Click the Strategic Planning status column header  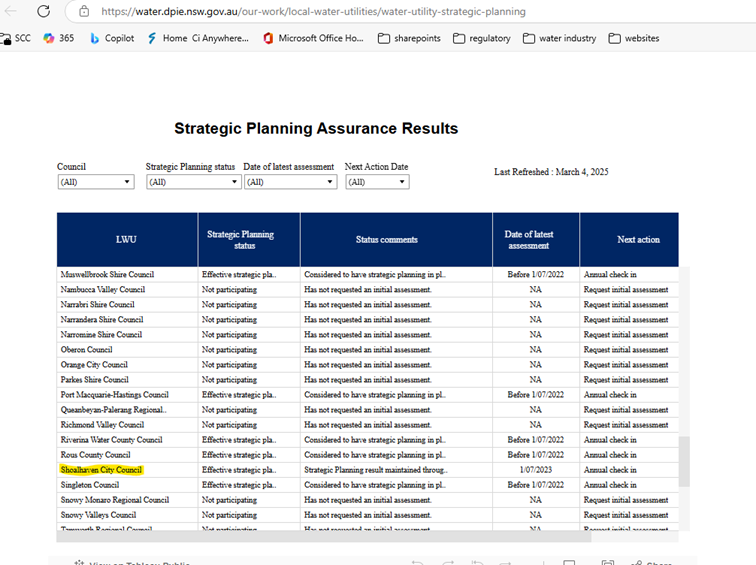click(249, 240)
